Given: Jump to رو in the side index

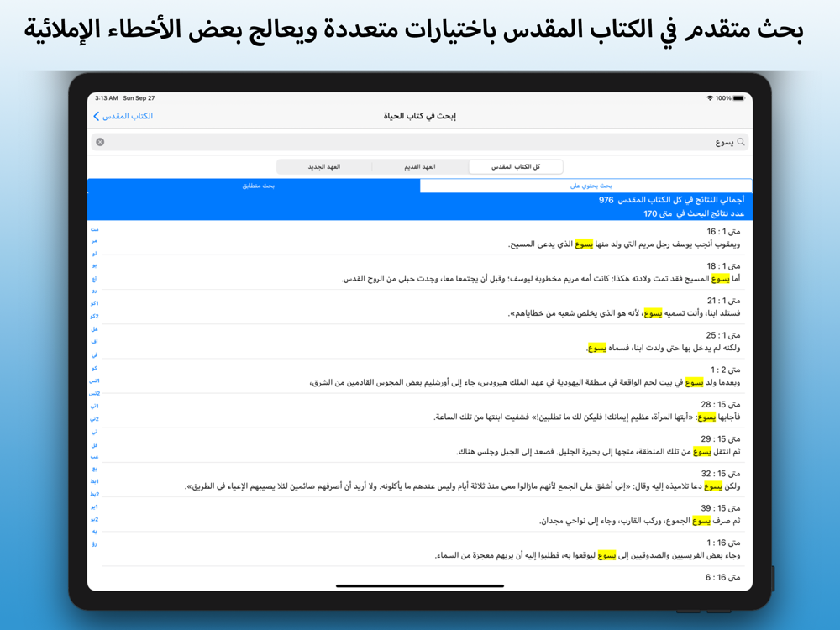Looking at the screenshot, I should (x=94, y=291).
